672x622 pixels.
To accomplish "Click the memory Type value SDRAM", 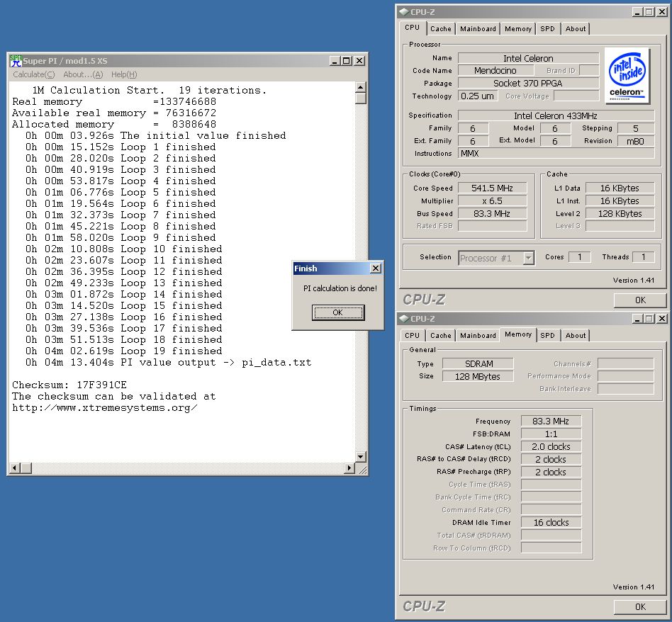I will (478, 363).
